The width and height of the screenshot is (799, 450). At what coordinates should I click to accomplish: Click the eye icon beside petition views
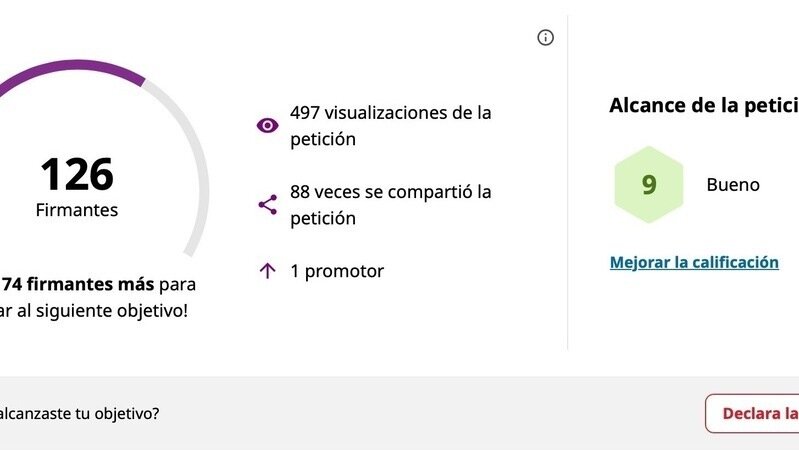pyautogui.click(x=267, y=125)
